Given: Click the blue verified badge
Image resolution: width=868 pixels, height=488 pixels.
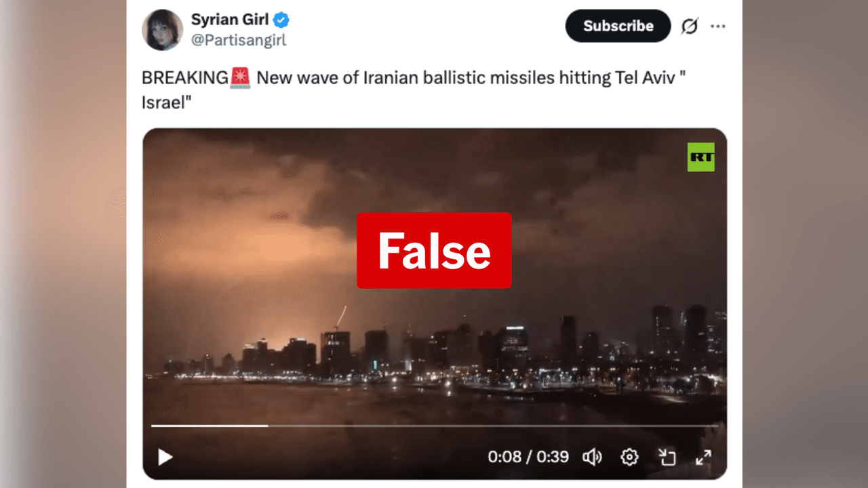Looking at the screenshot, I should (281, 20).
